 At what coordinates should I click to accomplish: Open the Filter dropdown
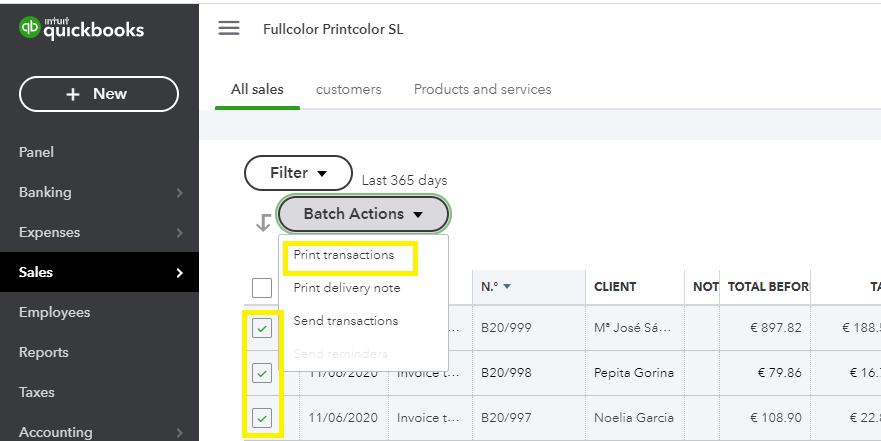[298, 173]
